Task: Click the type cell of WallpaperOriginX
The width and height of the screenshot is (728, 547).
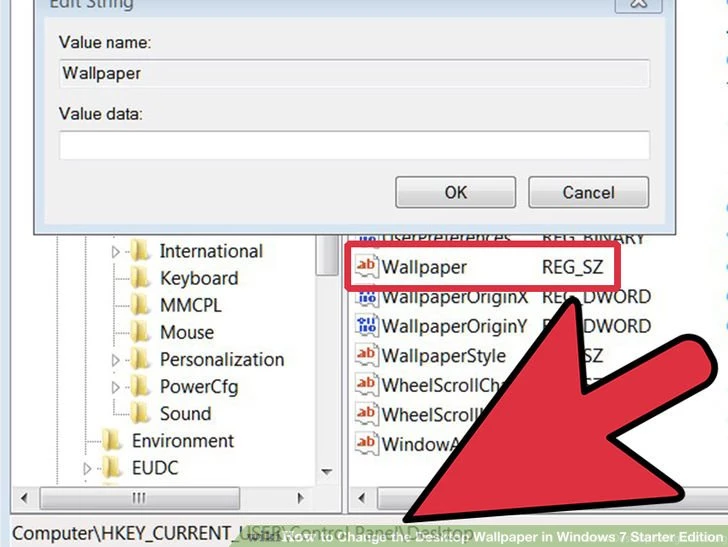Action: pos(597,297)
